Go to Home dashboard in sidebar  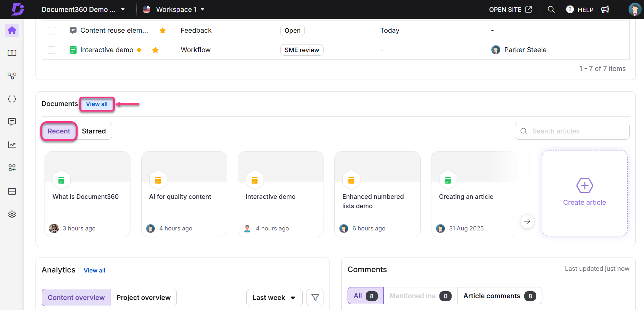(12, 30)
